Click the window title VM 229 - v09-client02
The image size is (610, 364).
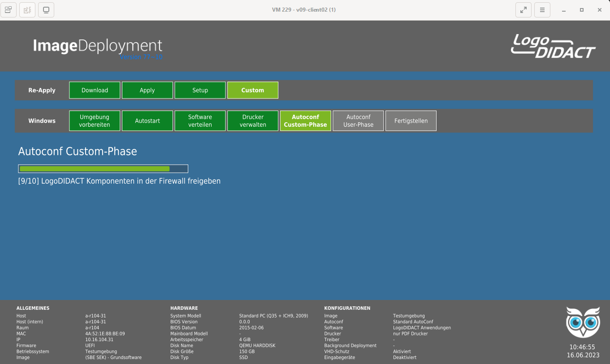point(304,10)
